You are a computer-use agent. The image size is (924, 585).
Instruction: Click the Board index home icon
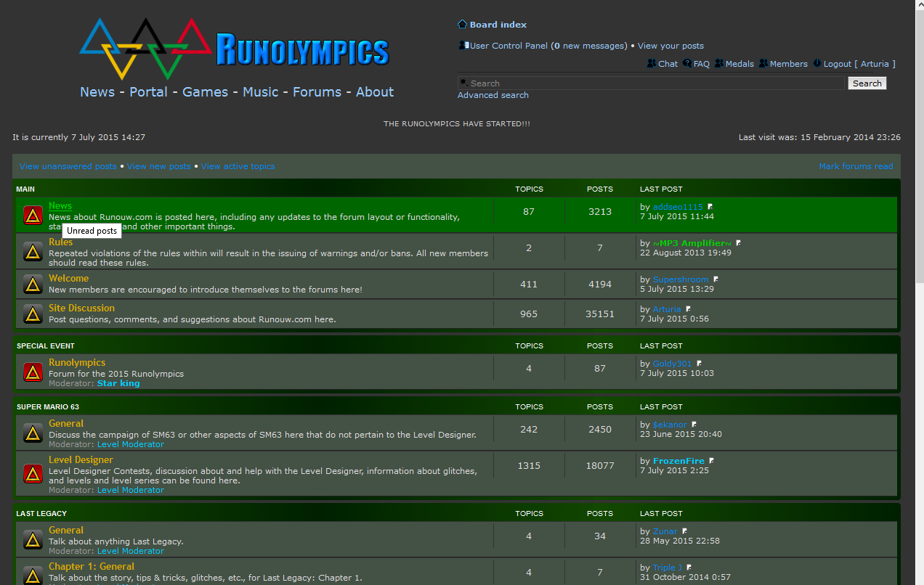pos(462,25)
